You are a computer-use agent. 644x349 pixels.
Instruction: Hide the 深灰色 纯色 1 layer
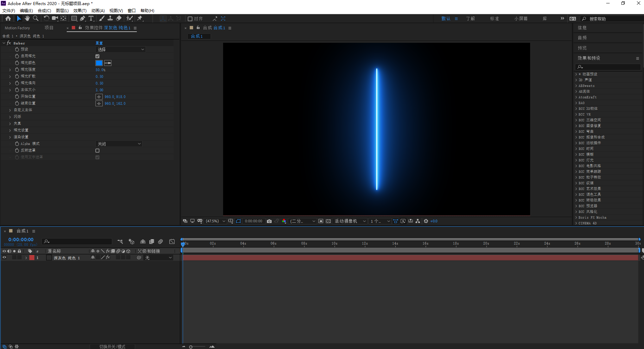(x=4, y=258)
